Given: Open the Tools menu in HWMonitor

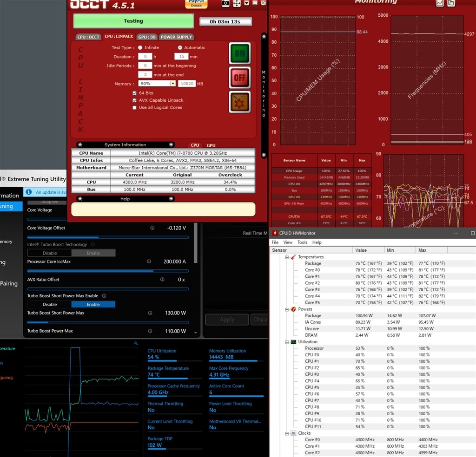Looking at the screenshot, I should [302, 242].
